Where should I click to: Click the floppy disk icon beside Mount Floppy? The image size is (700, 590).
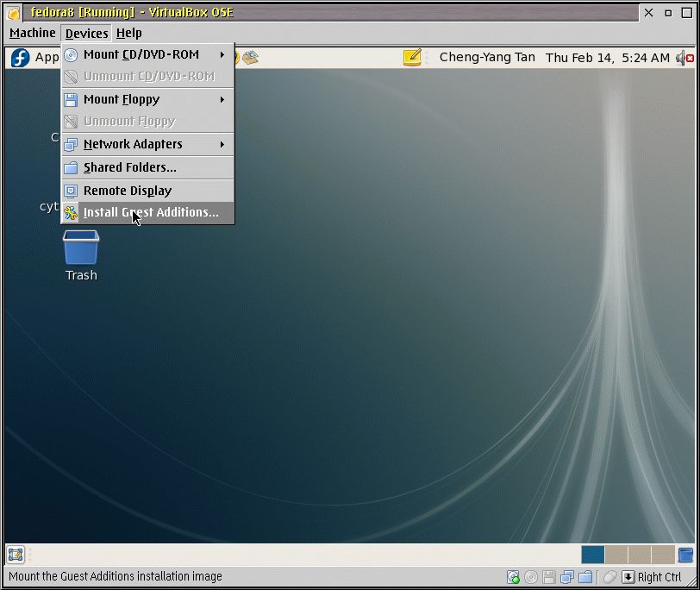71,99
